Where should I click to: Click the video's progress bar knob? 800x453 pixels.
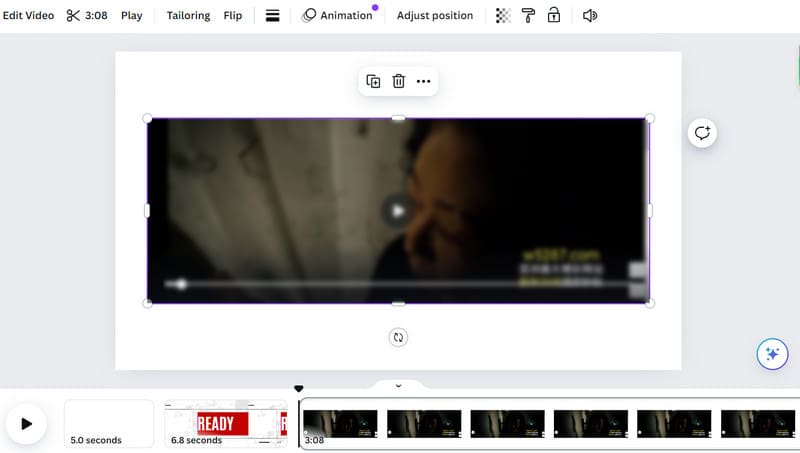point(181,284)
